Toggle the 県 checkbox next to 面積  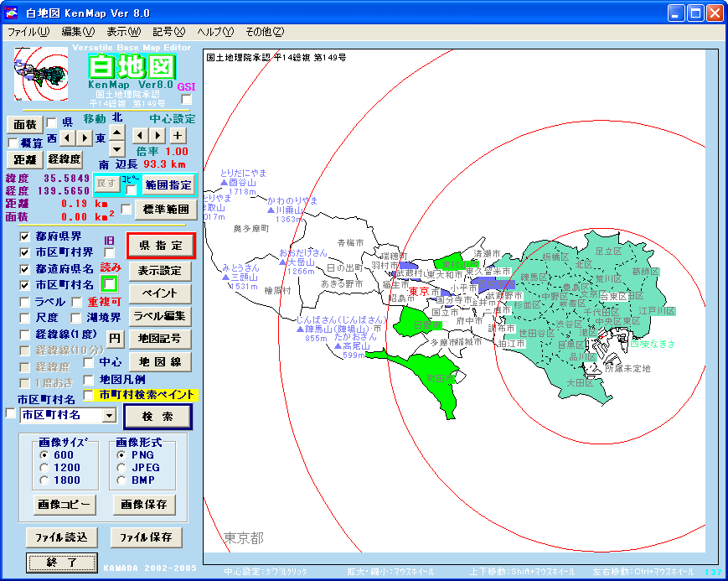click(52, 122)
